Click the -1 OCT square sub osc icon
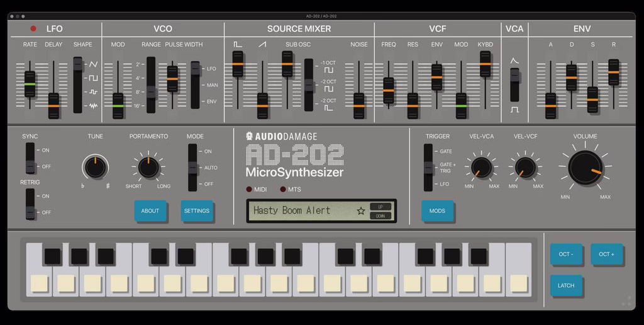This screenshot has height=325, width=644. tap(328, 71)
